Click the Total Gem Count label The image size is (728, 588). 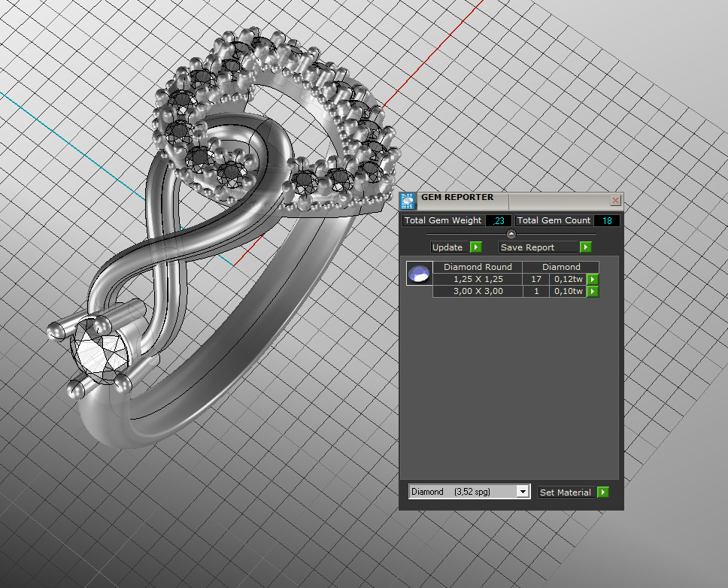[x=554, y=220]
